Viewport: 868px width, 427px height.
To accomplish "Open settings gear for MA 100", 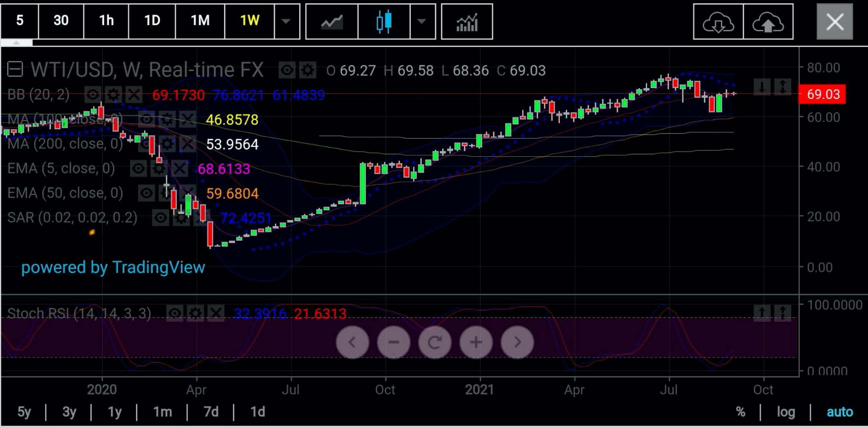I will [167, 120].
